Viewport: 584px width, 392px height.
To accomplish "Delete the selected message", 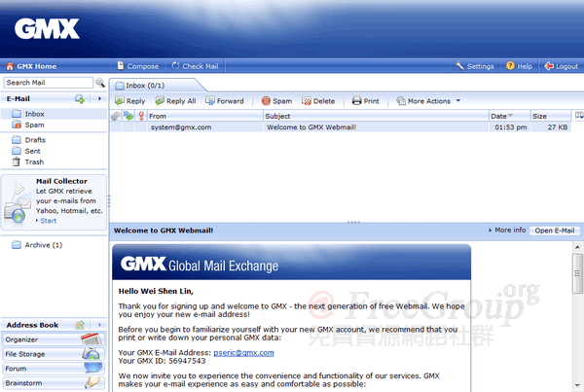I will click(318, 101).
